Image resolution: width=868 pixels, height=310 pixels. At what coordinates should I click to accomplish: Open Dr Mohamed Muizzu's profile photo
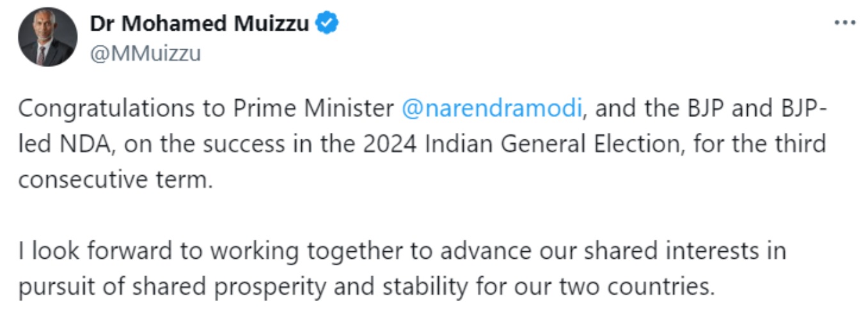click(x=47, y=37)
